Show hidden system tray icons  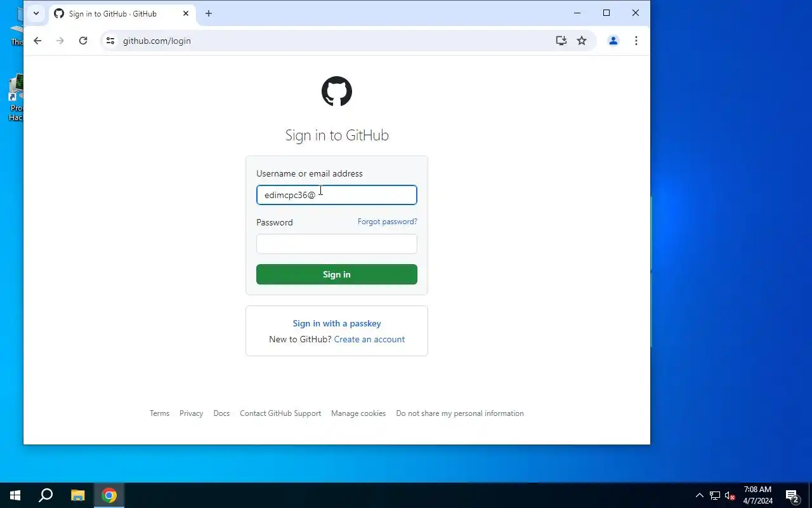pos(700,495)
